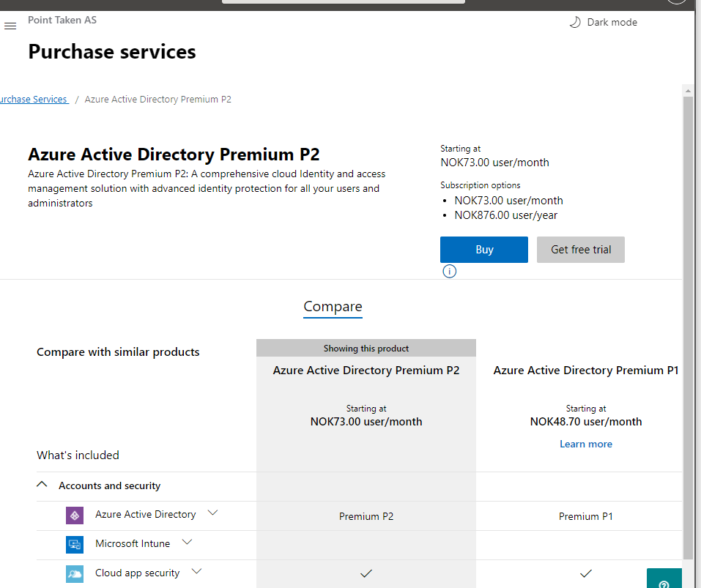Click the NOK48.70 user/month price

coord(586,422)
